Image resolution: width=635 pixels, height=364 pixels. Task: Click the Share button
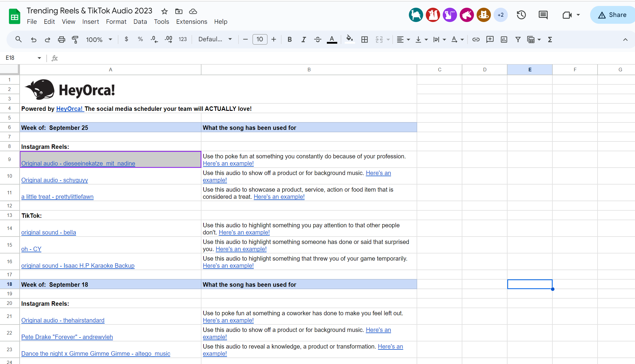tap(613, 15)
